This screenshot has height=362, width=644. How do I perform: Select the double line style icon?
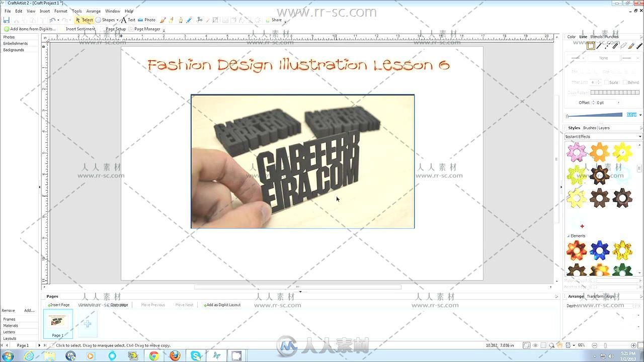pos(615,46)
